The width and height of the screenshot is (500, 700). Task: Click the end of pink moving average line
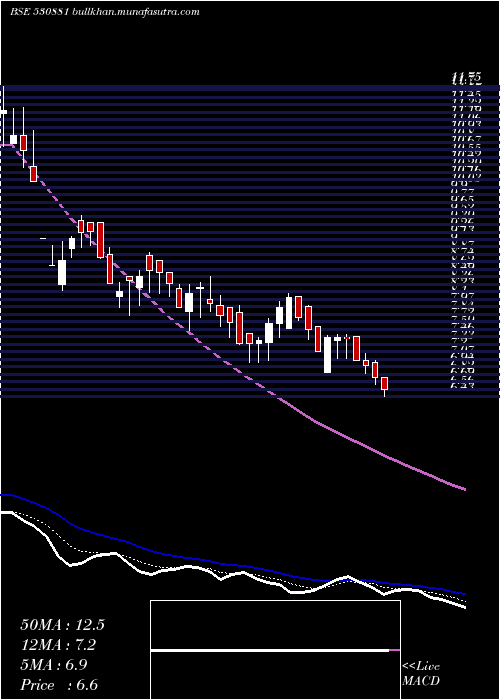click(x=464, y=489)
